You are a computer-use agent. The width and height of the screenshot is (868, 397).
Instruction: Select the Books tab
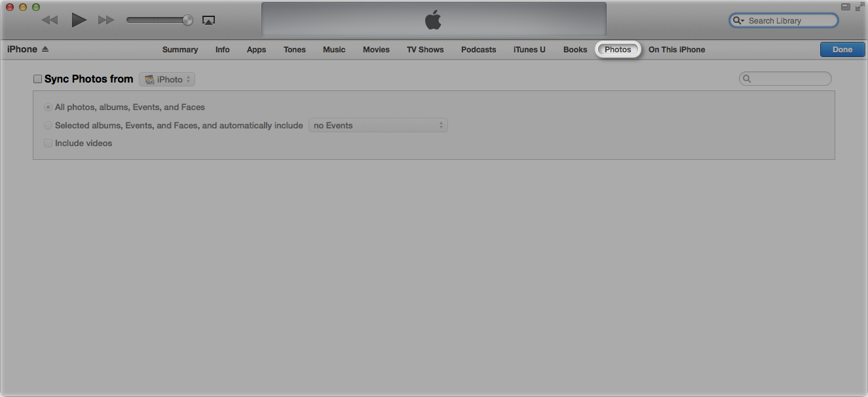coord(575,50)
